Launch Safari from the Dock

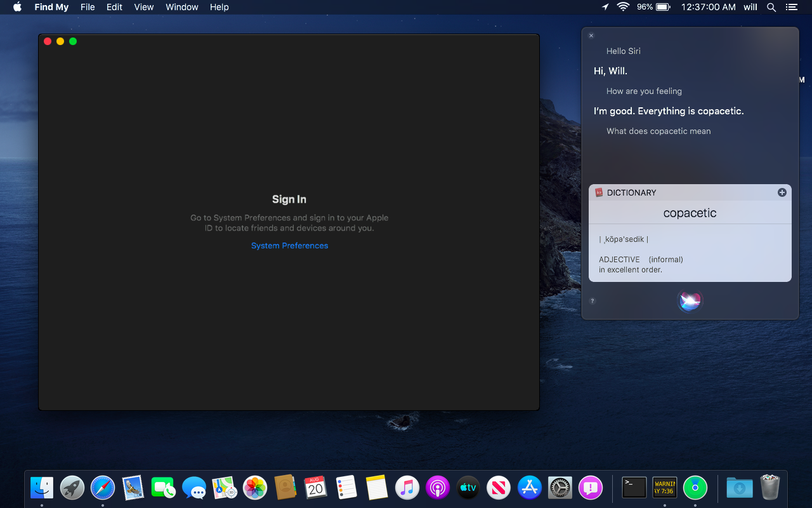pos(103,488)
